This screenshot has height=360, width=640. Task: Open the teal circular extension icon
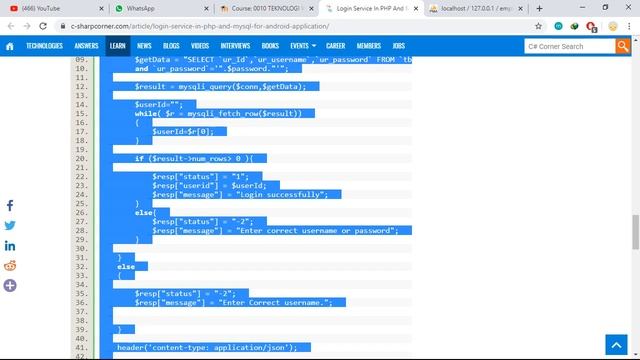pos(558,26)
